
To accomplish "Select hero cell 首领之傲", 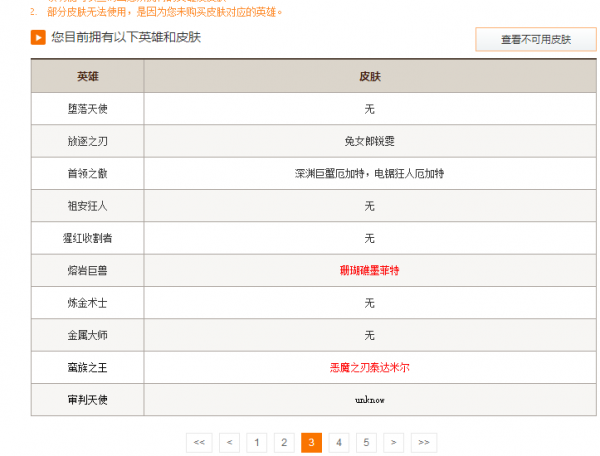I will tap(88, 174).
